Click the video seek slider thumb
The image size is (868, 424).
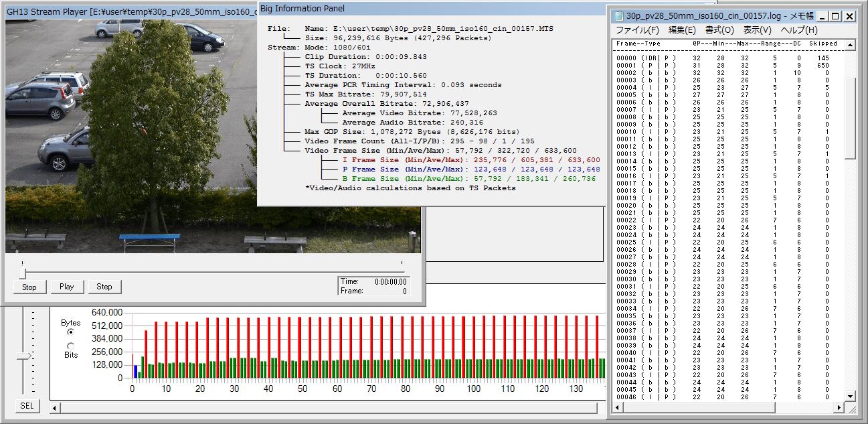[23, 273]
